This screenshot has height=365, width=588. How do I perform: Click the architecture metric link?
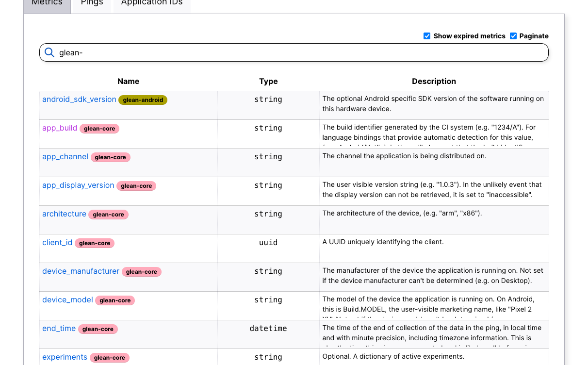(x=64, y=214)
